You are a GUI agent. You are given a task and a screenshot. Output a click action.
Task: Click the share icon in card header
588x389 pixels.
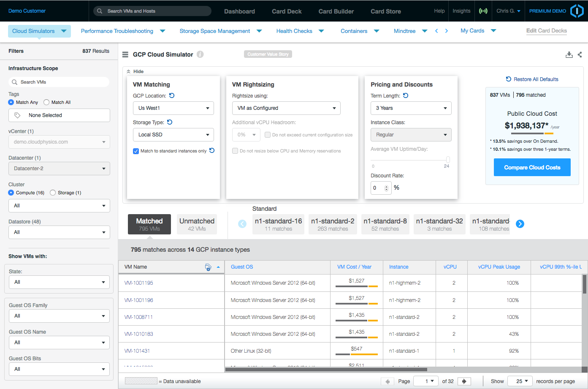[580, 54]
